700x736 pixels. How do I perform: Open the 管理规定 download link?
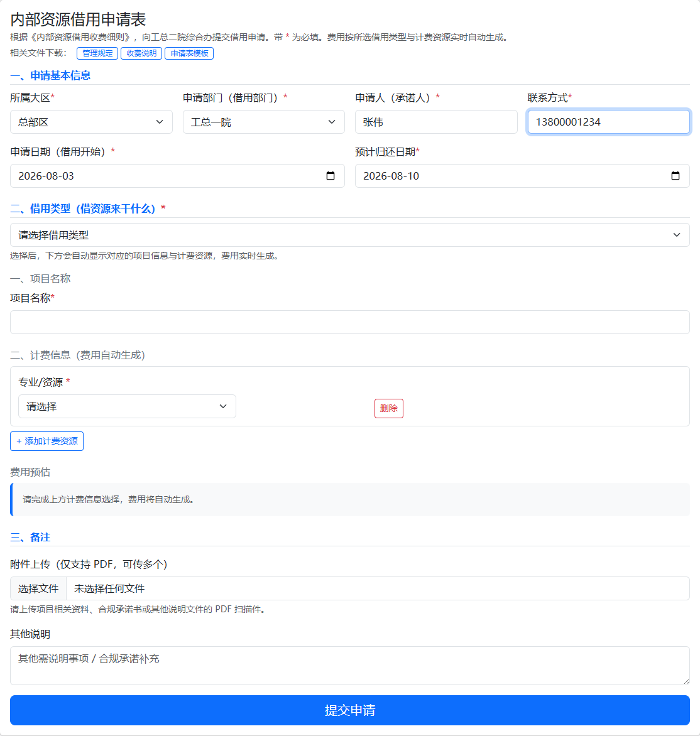(x=97, y=53)
